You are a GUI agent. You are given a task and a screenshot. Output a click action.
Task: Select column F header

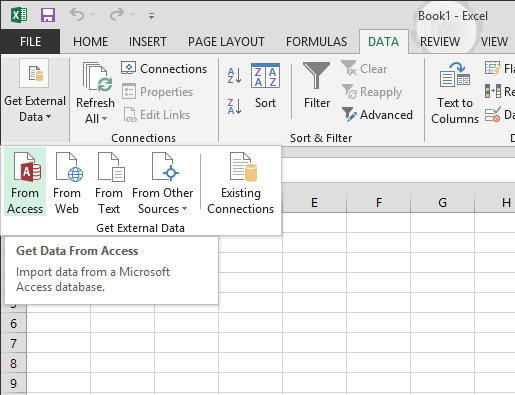tap(379, 202)
